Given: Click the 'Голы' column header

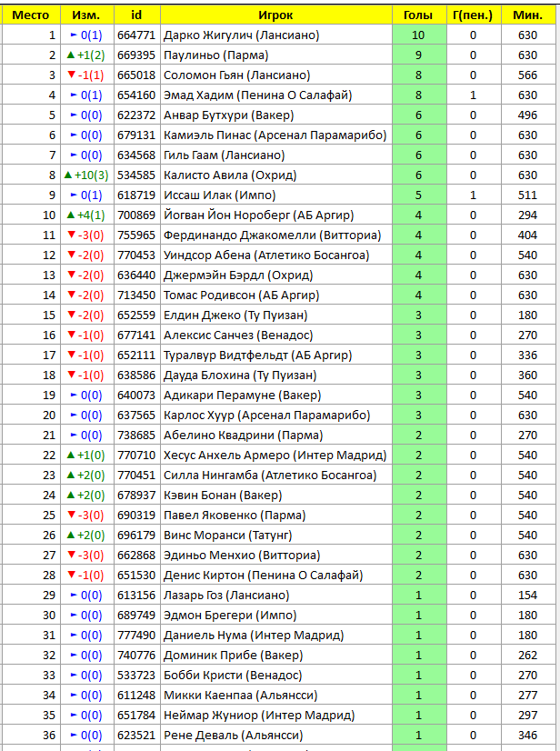Looking at the screenshot, I should pyautogui.click(x=419, y=15).
